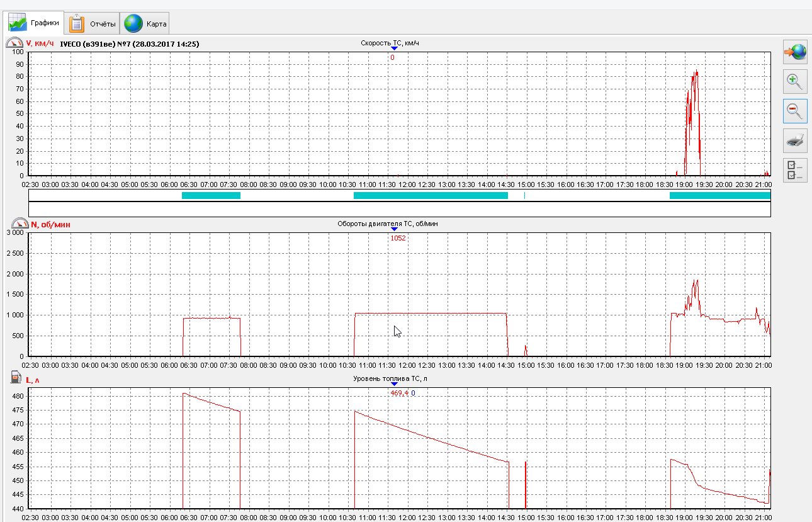Select the long teal activity bar around 12:00

(x=431, y=195)
